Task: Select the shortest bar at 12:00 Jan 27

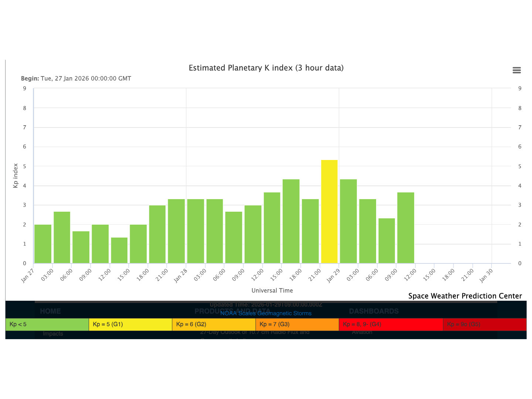Action: 119,250
